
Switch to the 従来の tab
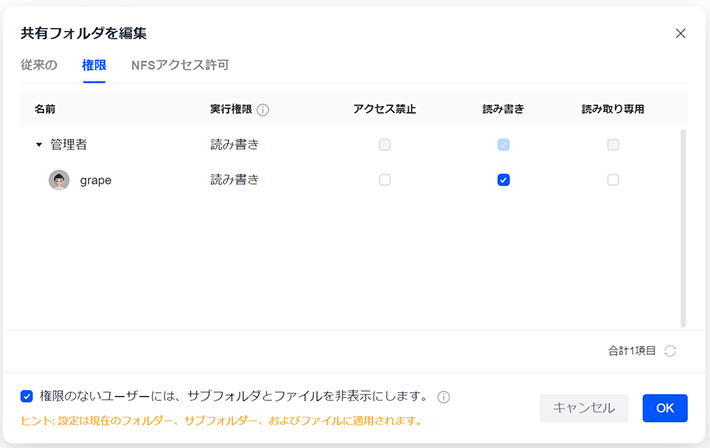pos(39,65)
